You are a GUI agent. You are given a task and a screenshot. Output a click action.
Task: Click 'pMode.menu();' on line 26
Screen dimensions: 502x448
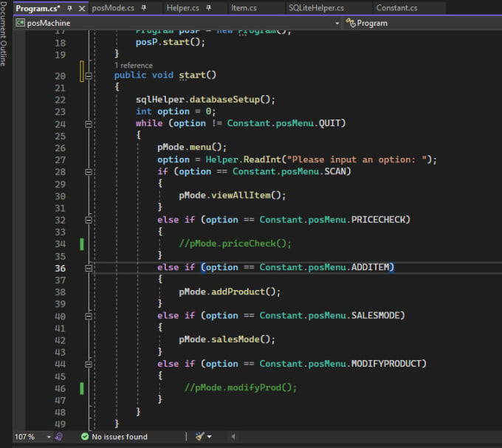tap(192, 148)
